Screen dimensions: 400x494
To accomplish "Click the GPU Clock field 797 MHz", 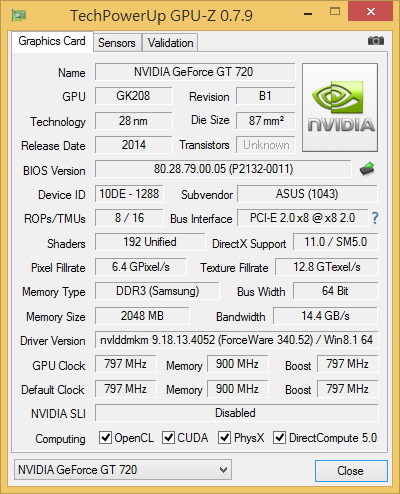I will point(126,364).
